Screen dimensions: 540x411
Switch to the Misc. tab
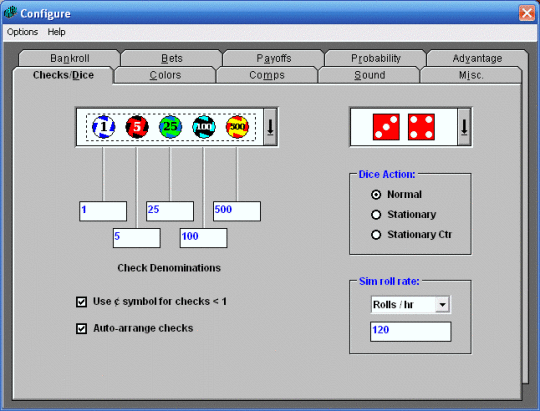pos(471,75)
